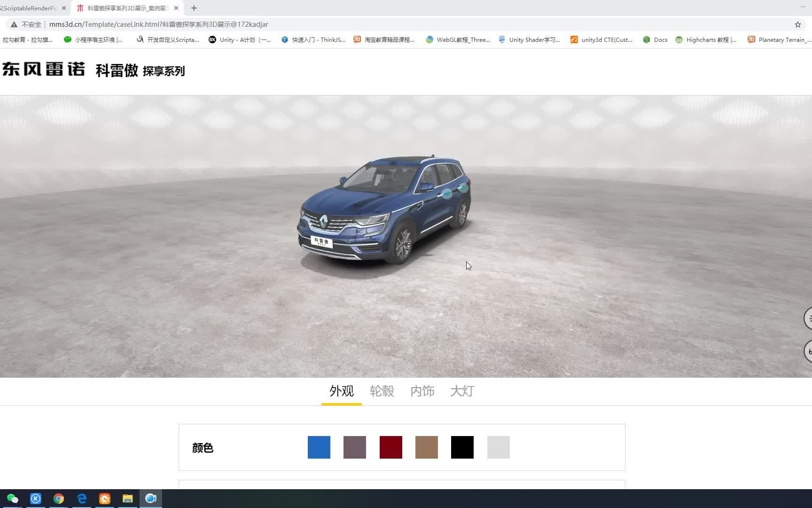
Task: Select the light gray car color swatch
Action: (498, 447)
